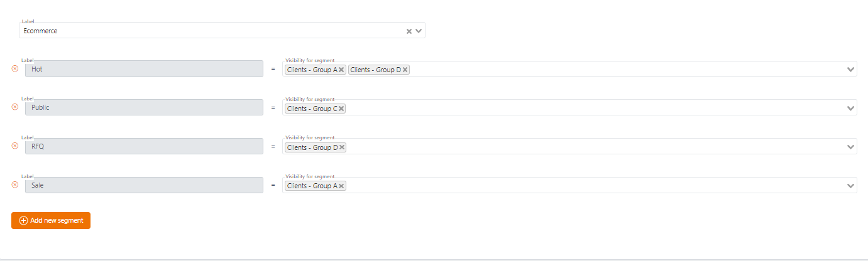Clear the Ecommerce label selection
Screen dimensions: 868x261
click(409, 31)
